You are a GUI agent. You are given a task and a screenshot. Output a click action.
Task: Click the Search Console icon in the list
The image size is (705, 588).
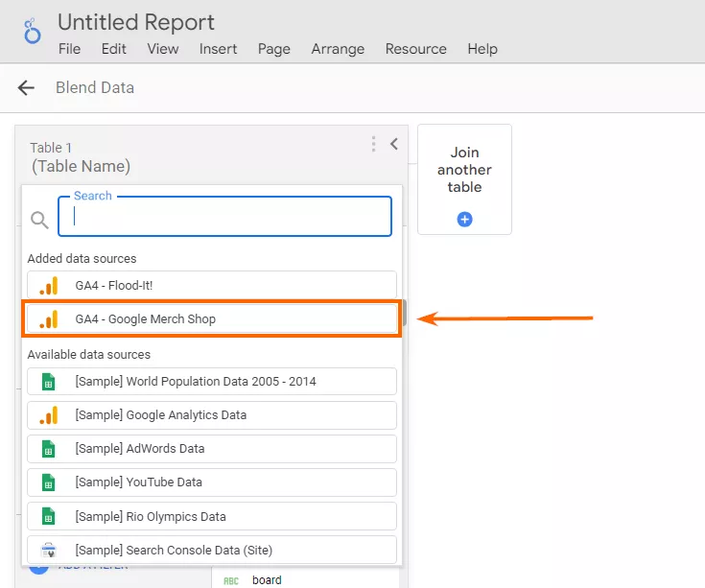pos(49,550)
